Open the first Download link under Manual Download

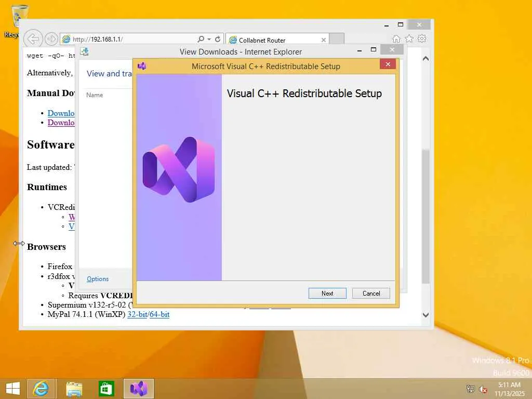click(61, 113)
